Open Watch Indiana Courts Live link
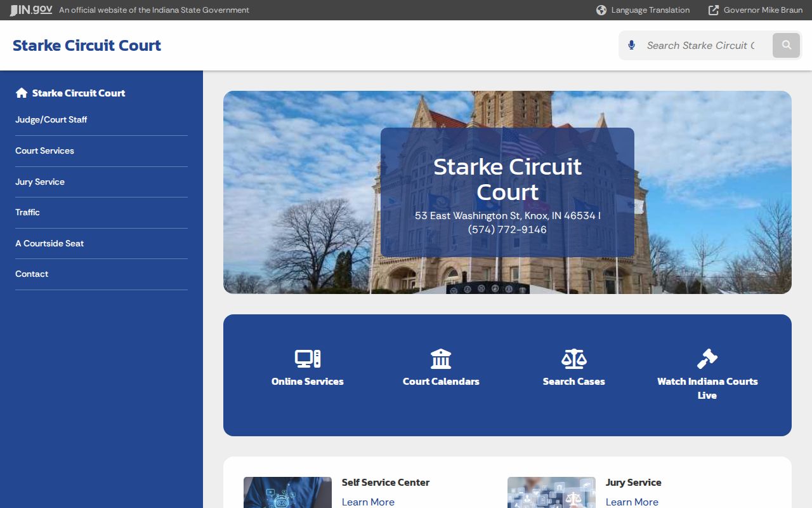 [x=707, y=388]
